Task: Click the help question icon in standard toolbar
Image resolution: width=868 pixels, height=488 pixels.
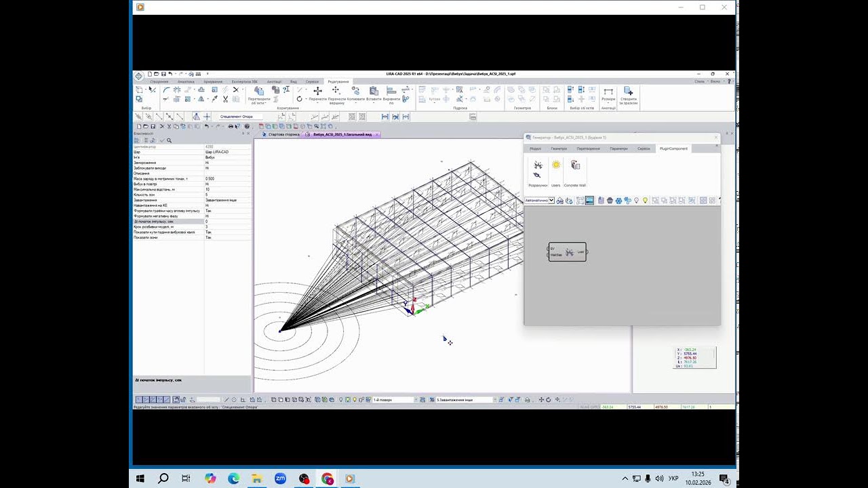Action: click(x=247, y=126)
